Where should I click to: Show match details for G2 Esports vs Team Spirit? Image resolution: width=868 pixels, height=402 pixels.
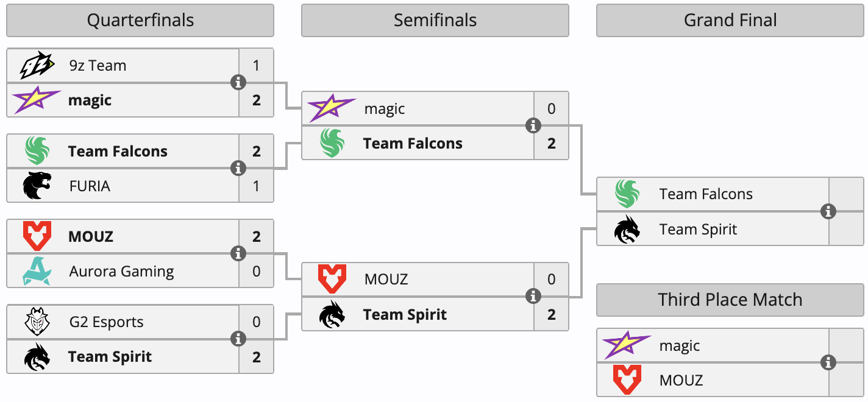tap(238, 339)
